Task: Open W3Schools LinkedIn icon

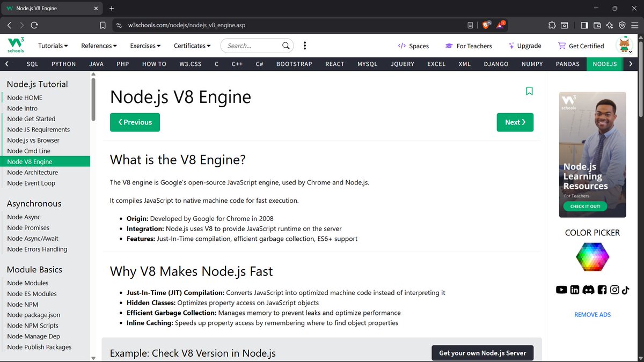Action: [575, 290]
